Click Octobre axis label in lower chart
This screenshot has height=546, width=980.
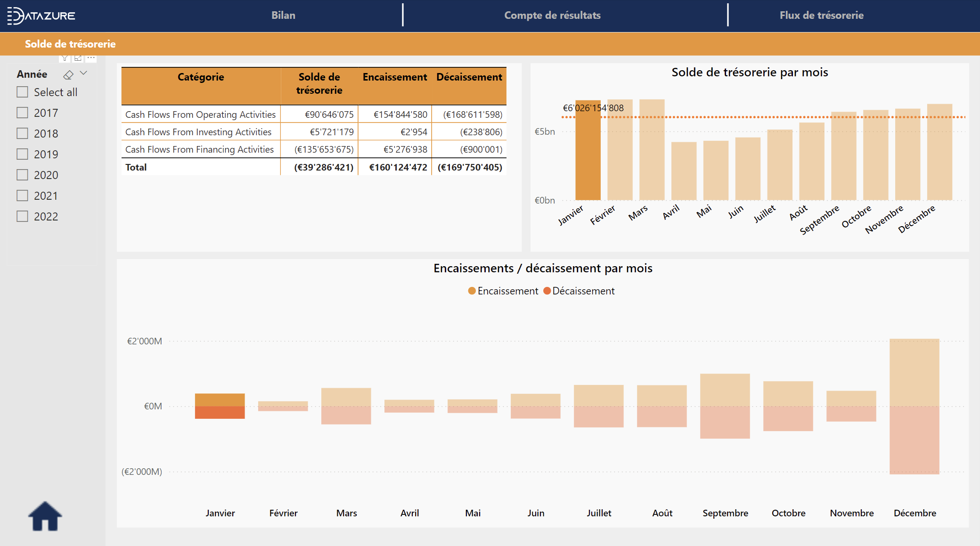coord(788,513)
